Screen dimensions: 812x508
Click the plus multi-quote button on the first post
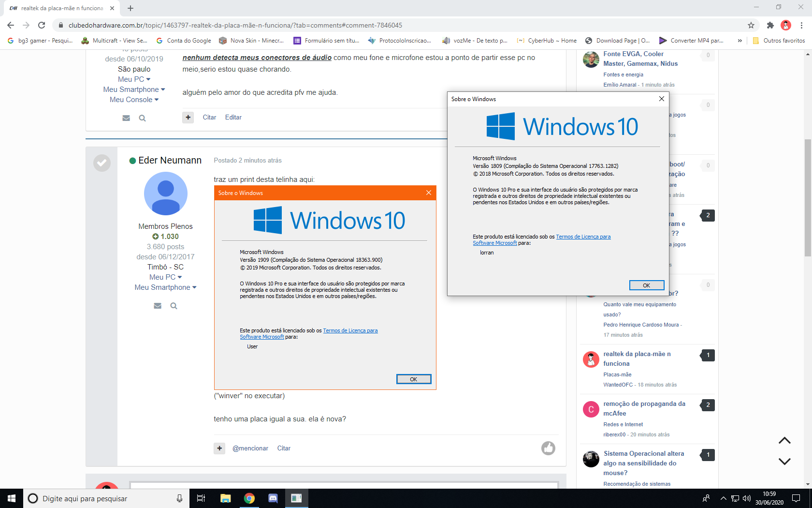pyautogui.click(x=188, y=117)
